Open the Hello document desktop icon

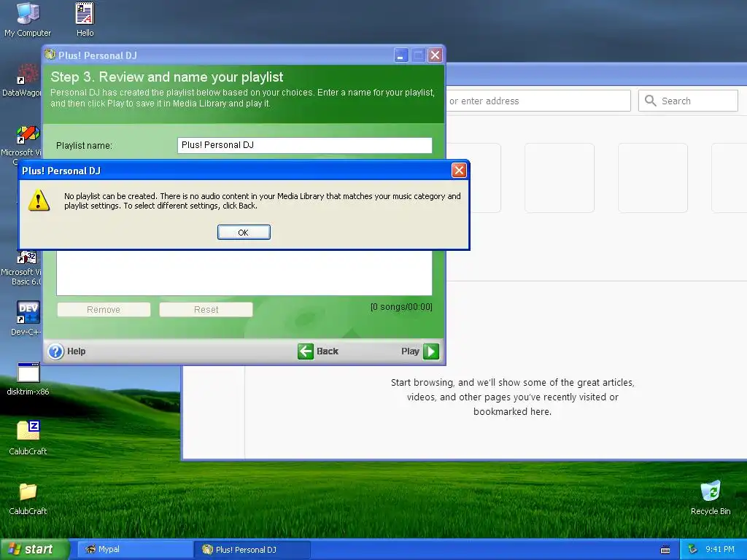[x=85, y=20]
